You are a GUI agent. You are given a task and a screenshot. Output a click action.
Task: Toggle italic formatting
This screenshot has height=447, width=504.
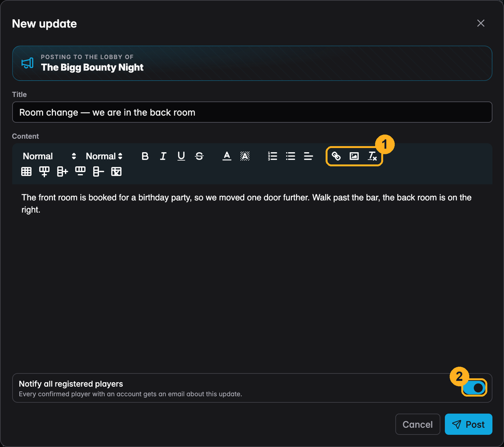point(163,156)
